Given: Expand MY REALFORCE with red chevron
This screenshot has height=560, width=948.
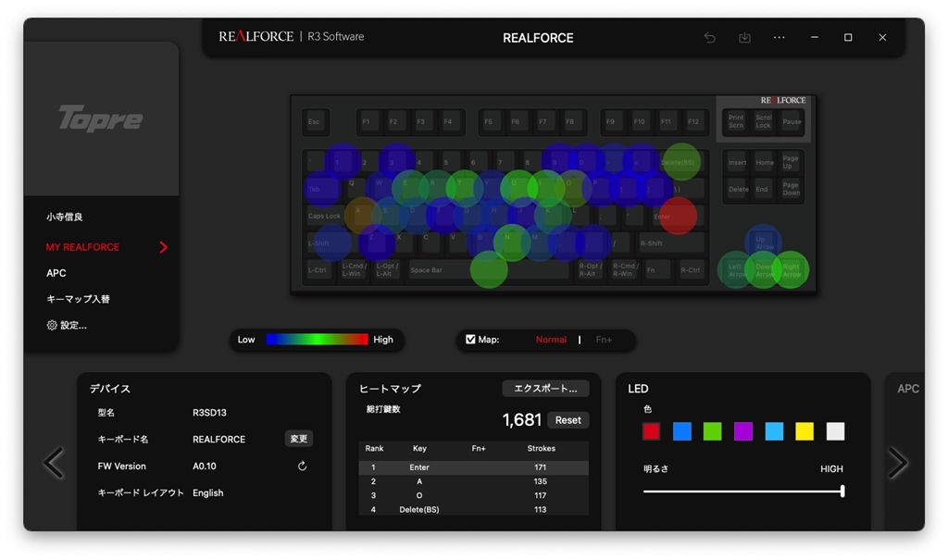Looking at the screenshot, I should pyautogui.click(x=163, y=247).
